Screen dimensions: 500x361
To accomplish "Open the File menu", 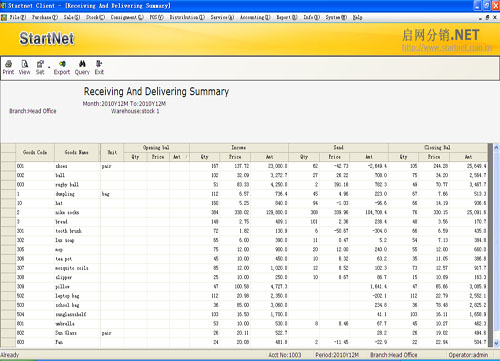I will (17, 17).
